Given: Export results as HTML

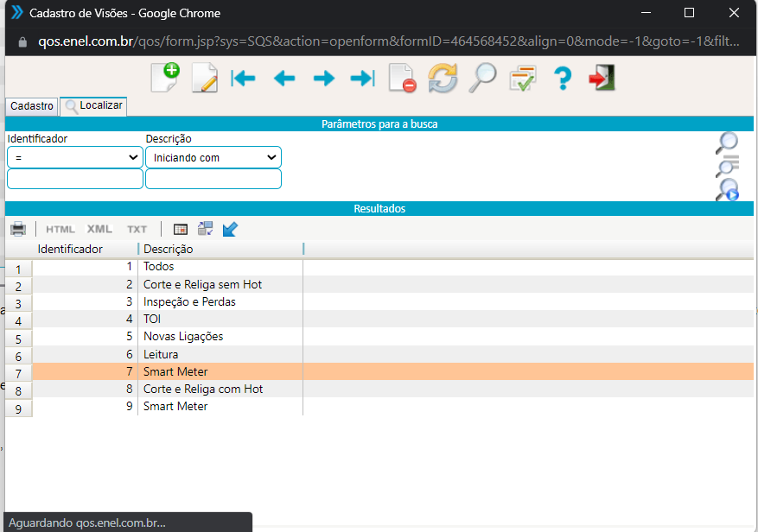Looking at the screenshot, I should 61,229.
